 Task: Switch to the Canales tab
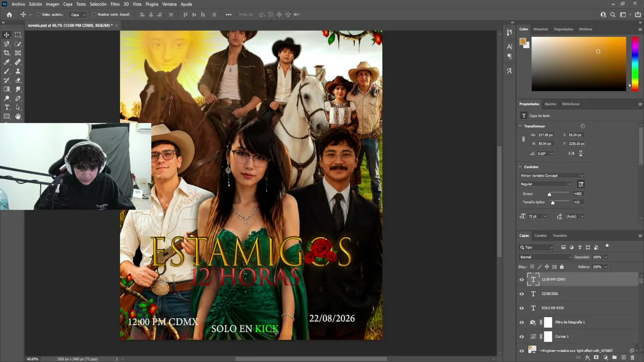[x=540, y=235]
